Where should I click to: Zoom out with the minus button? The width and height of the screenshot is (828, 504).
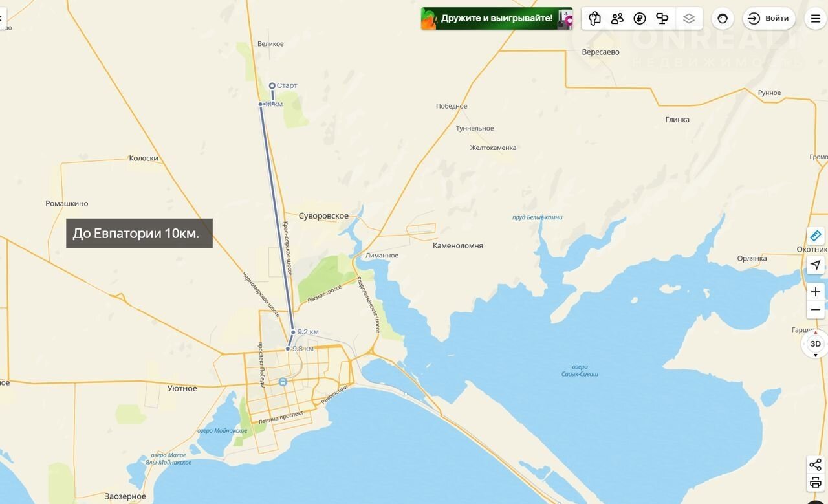tap(815, 310)
